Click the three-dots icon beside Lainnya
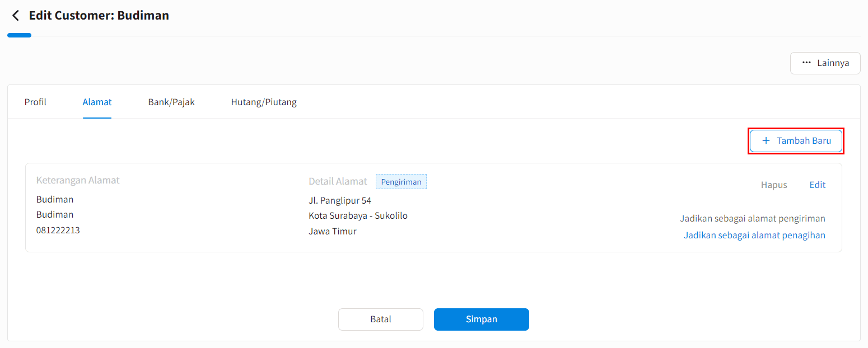Image resolution: width=868 pixels, height=348 pixels. 806,63
